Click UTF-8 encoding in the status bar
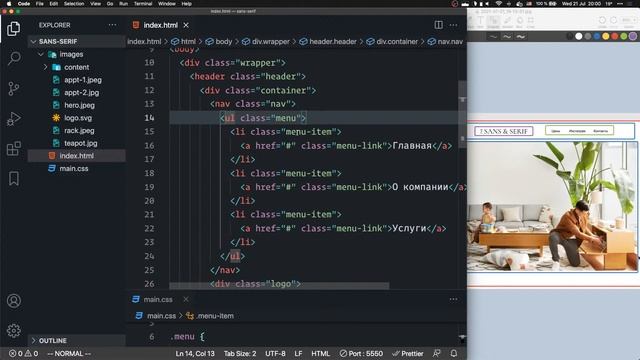Viewport: 640px width, 360px height. (x=276, y=353)
